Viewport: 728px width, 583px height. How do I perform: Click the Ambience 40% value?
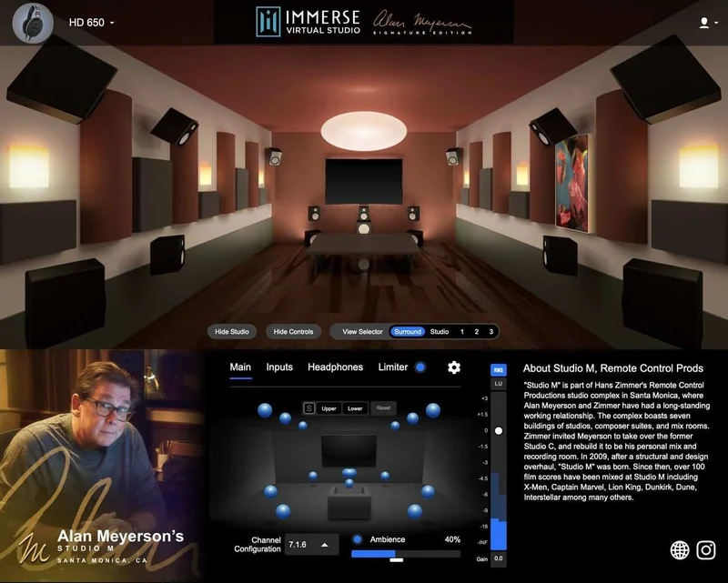(452, 539)
